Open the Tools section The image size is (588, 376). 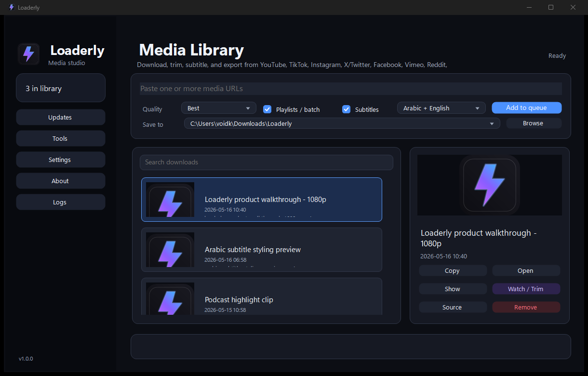coord(60,138)
